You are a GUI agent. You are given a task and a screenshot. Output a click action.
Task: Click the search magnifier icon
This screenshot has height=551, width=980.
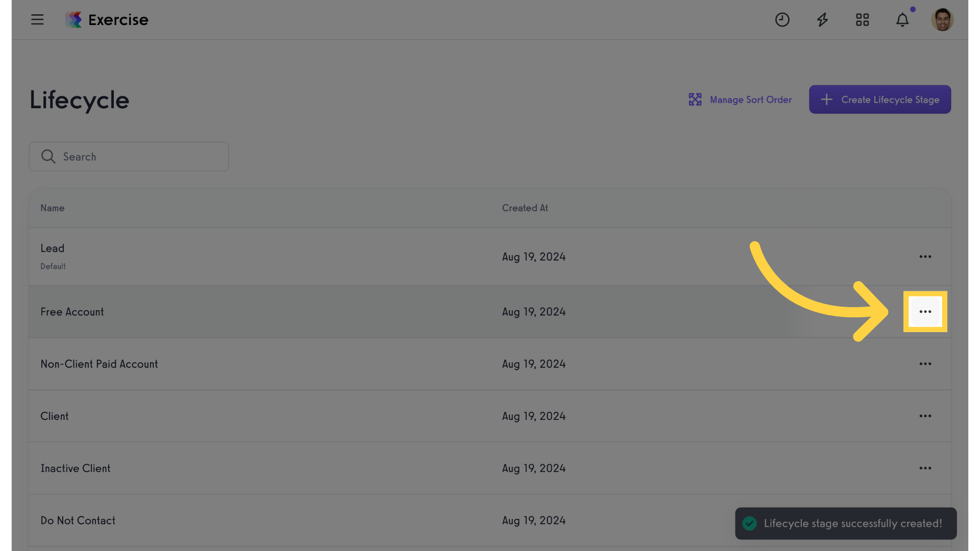point(48,157)
